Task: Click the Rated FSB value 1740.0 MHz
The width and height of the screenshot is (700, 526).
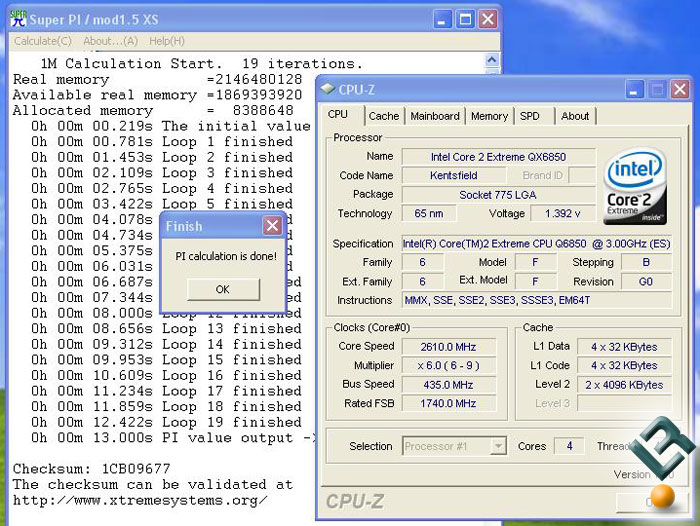Action: pos(448,403)
